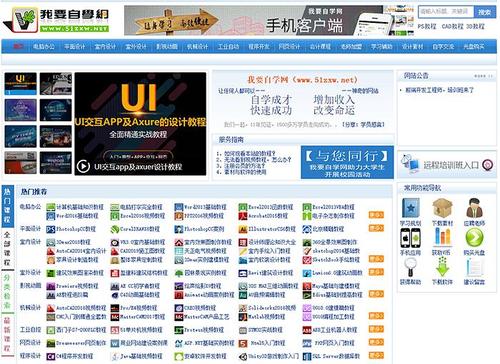
Task: Click the 下载软件 green download arrow icon
Action: [x=442, y=267]
